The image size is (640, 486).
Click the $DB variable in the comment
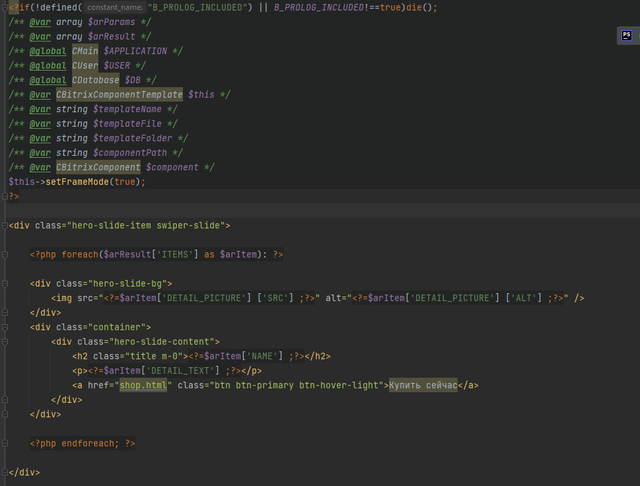coord(133,80)
